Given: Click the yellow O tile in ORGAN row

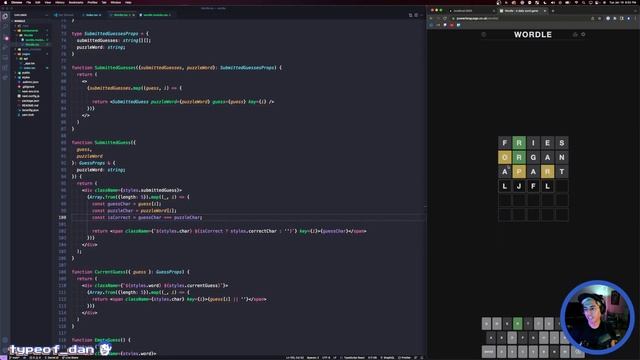Looking at the screenshot, I should tap(504, 157).
